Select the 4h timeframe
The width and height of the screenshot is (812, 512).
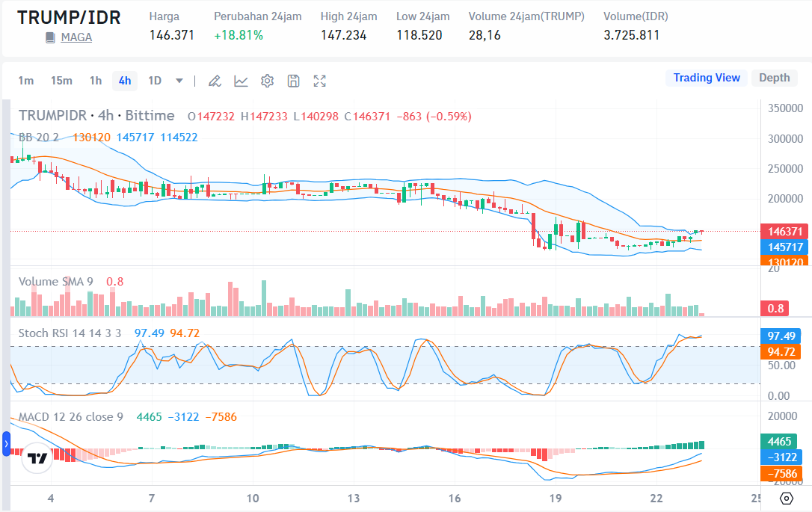pyautogui.click(x=125, y=81)
